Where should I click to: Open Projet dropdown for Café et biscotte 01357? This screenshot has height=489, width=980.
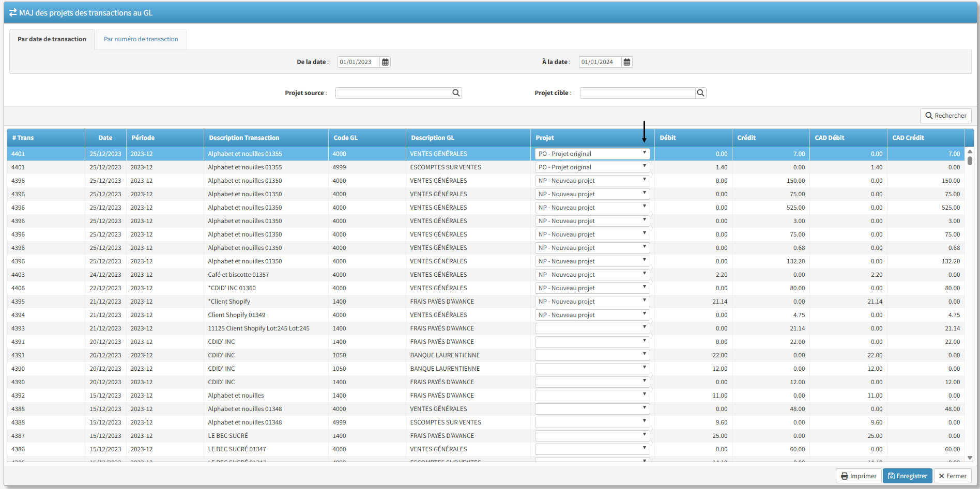click(x=592, y=275)
